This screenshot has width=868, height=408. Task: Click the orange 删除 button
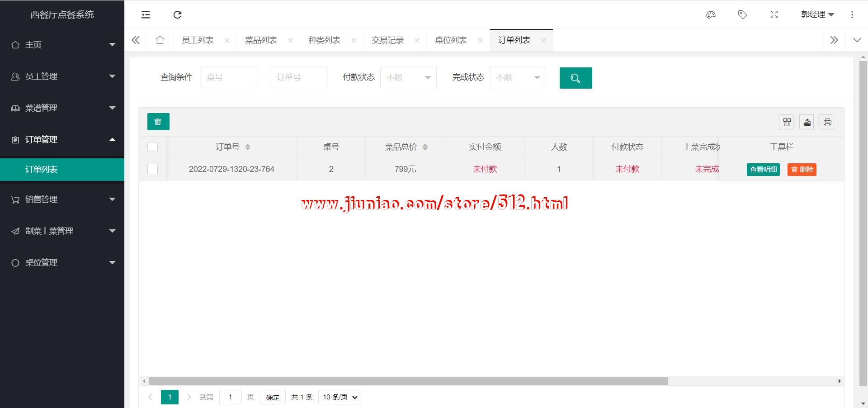click(802, 170)
